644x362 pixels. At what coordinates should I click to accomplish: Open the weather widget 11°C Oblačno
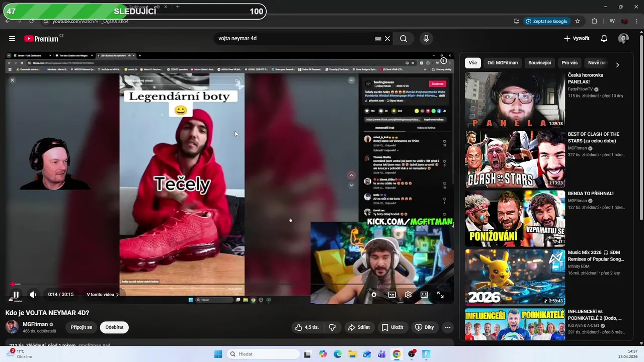[x=19, y=353]
